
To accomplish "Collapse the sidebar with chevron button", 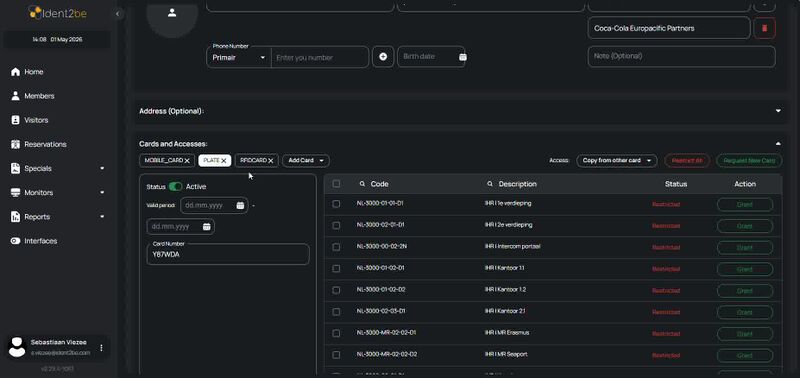I will click(118, 14).
